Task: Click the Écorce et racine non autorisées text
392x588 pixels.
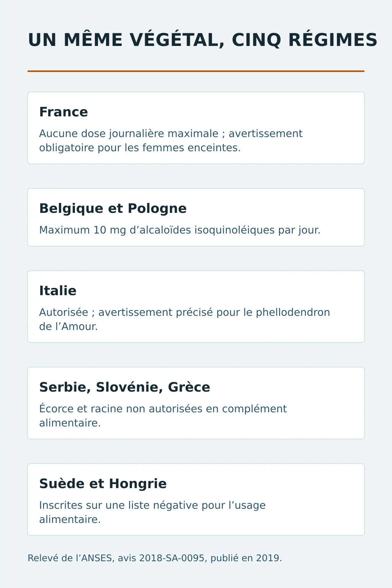Action: point(163,416)
